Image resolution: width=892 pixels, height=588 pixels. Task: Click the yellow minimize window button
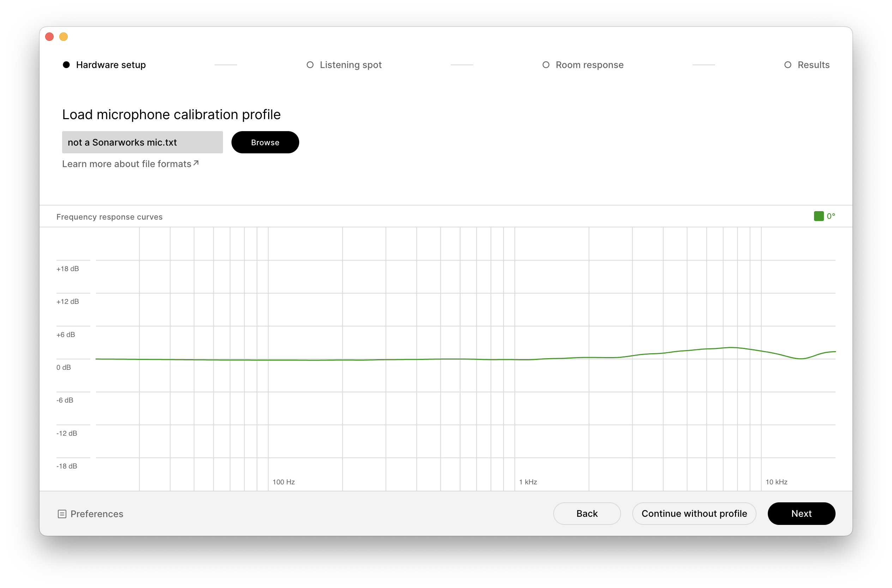[x=64, y=37]
